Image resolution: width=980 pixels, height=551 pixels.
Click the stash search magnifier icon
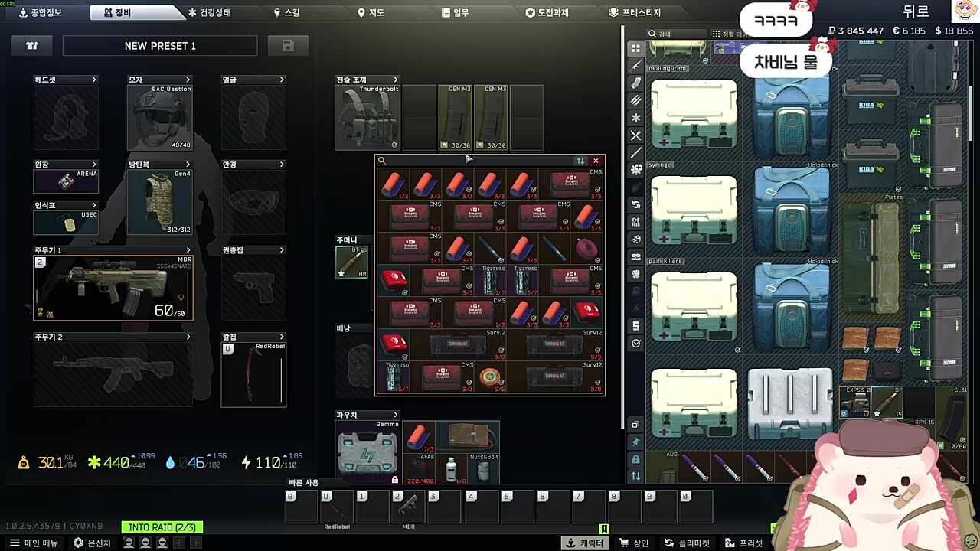coord(652,34)
